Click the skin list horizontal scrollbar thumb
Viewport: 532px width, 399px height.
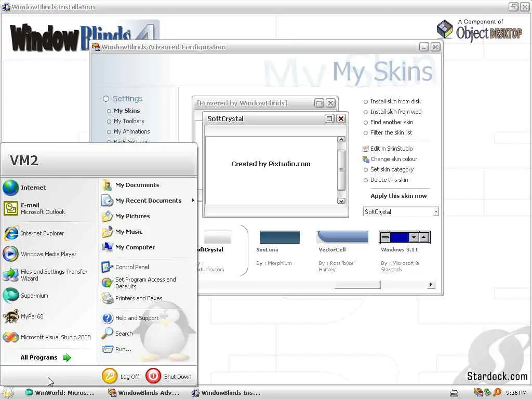[357, 285]
